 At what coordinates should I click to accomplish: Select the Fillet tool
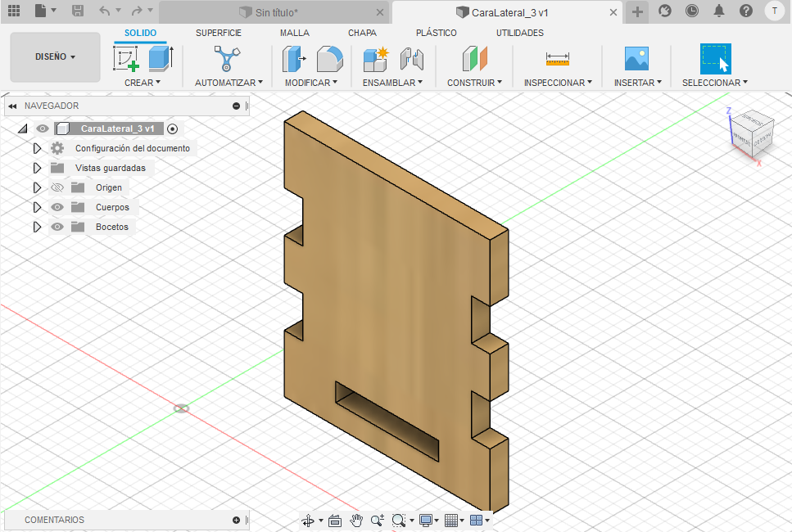(x=330, y=58)
